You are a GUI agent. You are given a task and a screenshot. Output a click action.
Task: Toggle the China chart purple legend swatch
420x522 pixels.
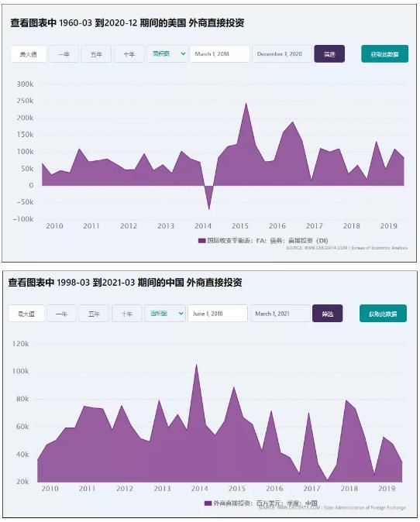(208, 503)
